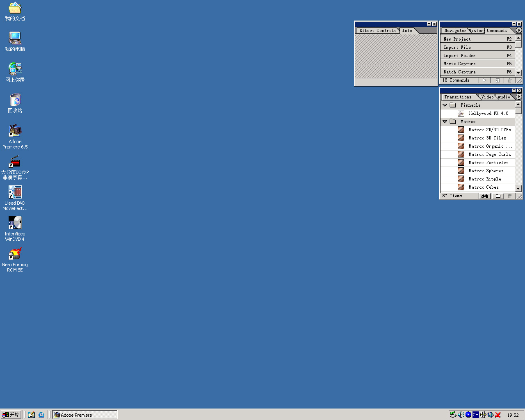Switch to the Effect Controls tab
Screen dimensions: 525x420
coord(378,30)
